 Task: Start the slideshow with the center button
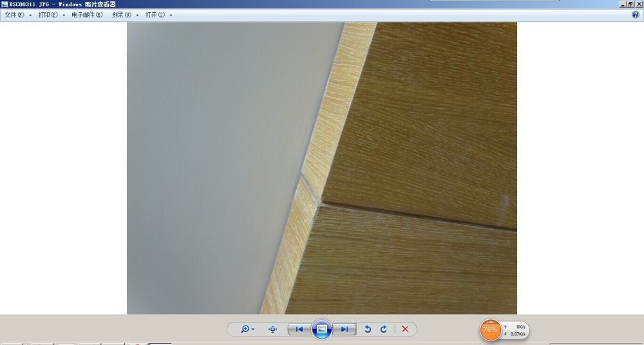[x=321, y=329]
